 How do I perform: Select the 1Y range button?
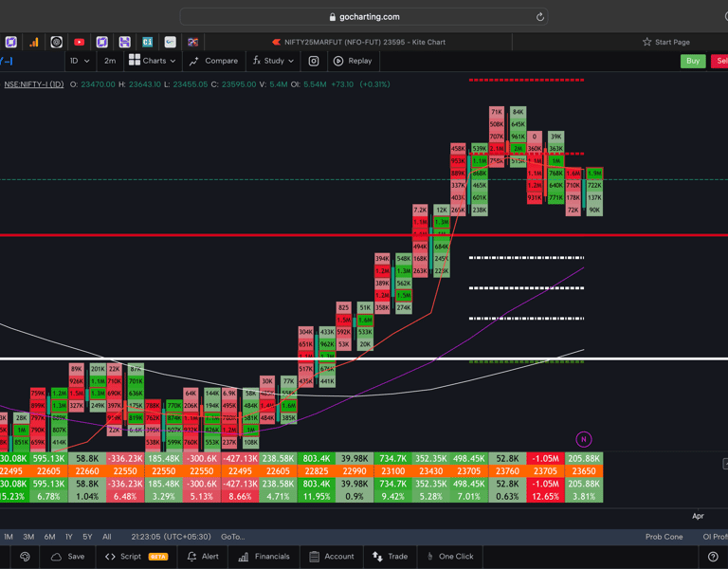69,537
